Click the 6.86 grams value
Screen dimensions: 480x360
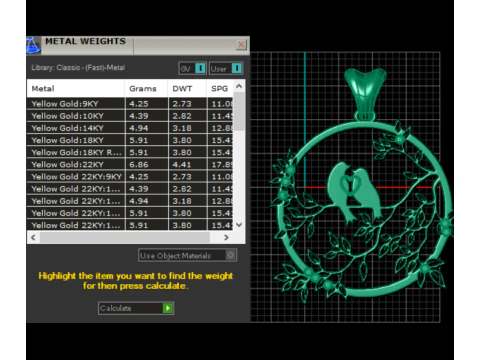pyautogui.click(x=139, y=165)
